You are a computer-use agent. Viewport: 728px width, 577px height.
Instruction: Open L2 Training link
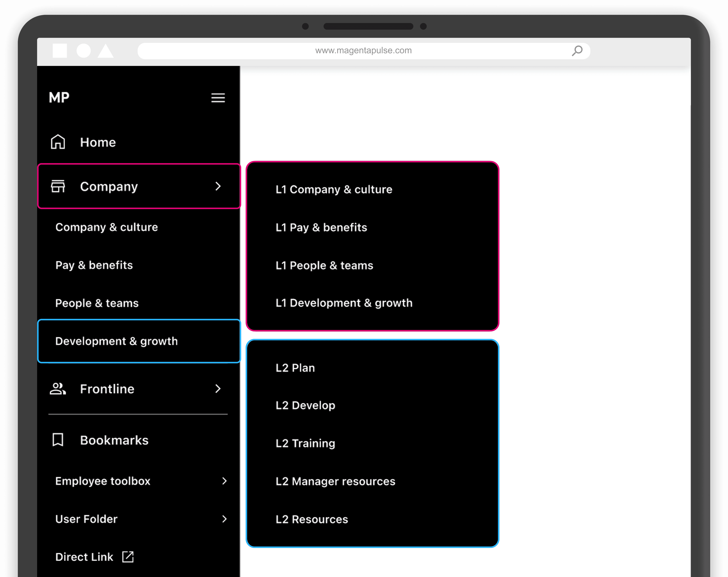pyautogui.click(x=305, y=443)
